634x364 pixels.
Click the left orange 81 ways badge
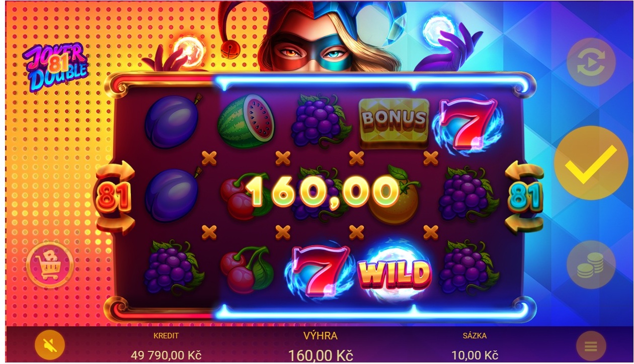click(x=115, y=197)
